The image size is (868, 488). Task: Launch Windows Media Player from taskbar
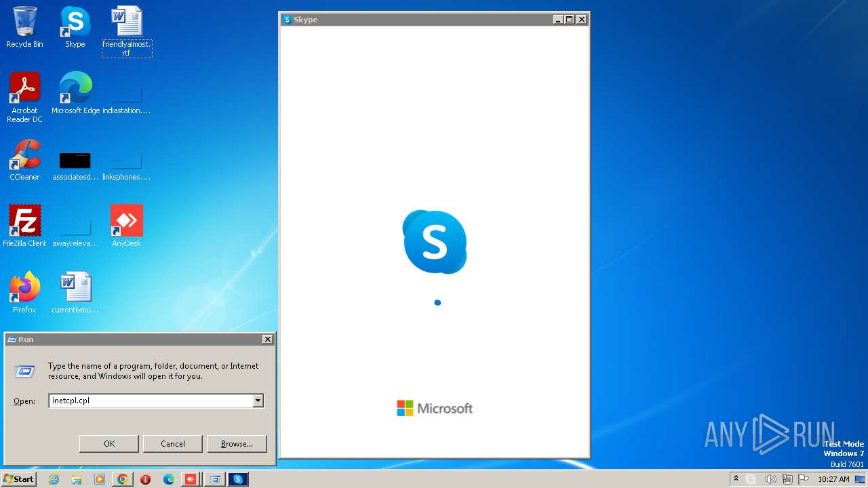pyautogui.click(x=100, y=479)
